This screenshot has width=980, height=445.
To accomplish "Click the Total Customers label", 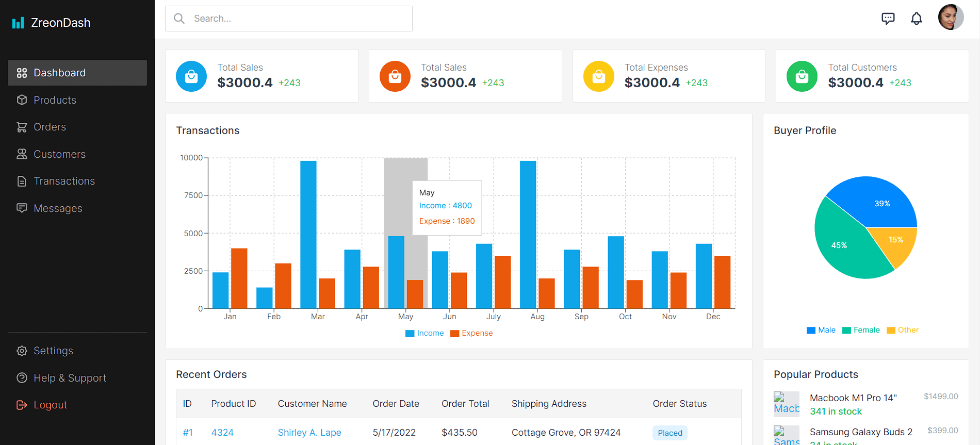I will (862, 68).
